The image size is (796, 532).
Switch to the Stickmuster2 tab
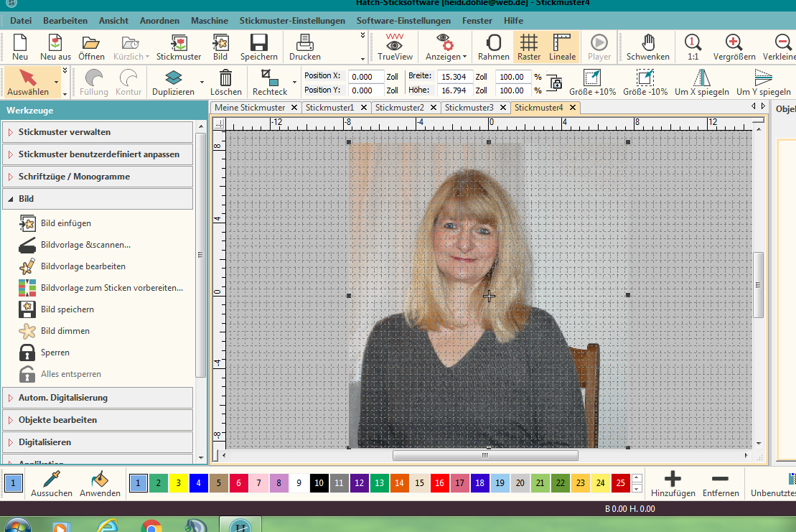click(400, 108)
